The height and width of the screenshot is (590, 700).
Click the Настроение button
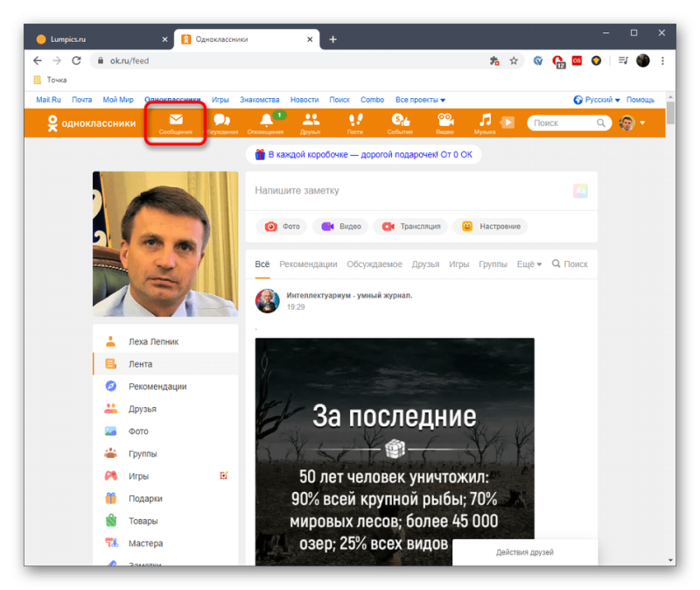(490, 227)
